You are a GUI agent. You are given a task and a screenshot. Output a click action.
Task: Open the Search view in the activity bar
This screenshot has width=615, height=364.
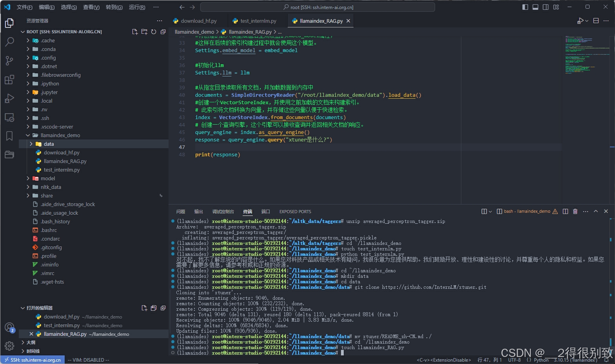click(9, 42)
